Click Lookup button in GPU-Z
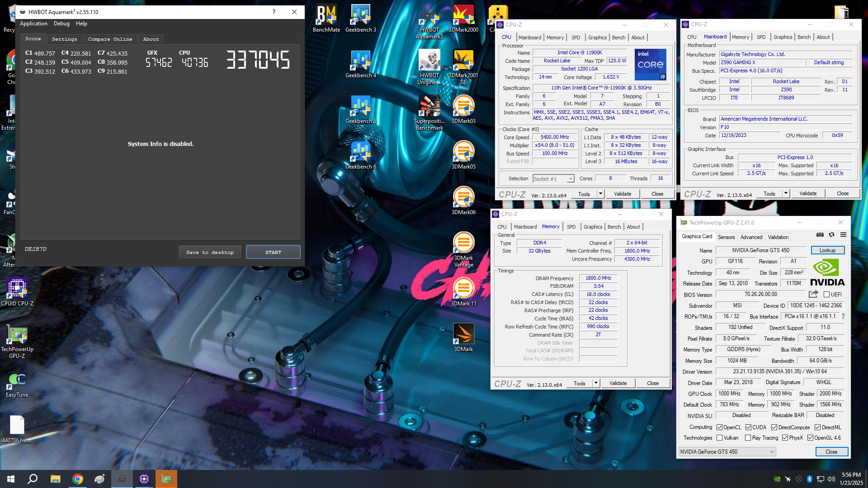Screen dimensions: 868x488 pos(827,250)
